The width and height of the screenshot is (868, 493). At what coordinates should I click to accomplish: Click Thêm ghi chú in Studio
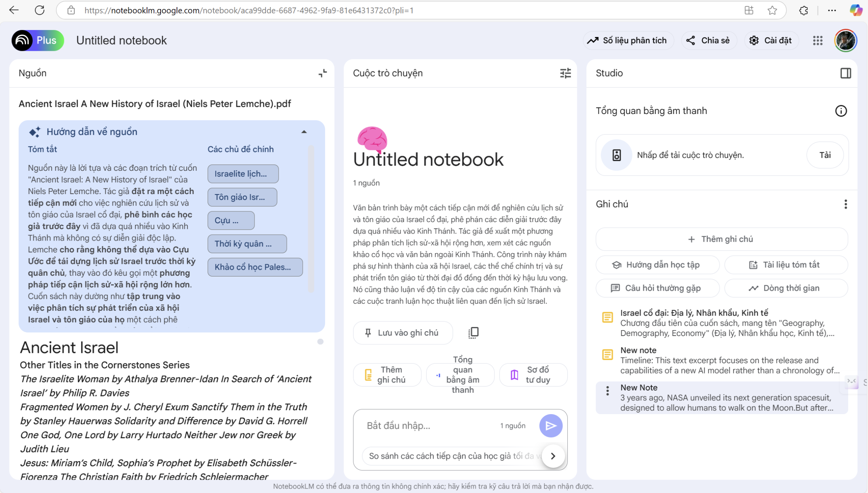point(721,239)
